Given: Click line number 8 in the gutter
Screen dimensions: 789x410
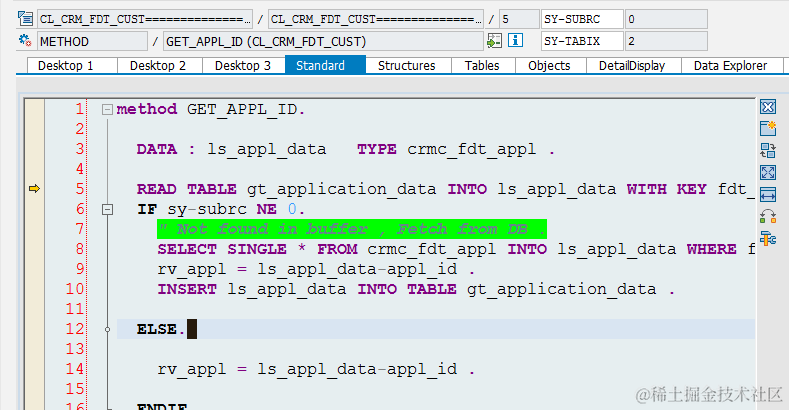Looking at the screenshot, I should click(80, 249).
